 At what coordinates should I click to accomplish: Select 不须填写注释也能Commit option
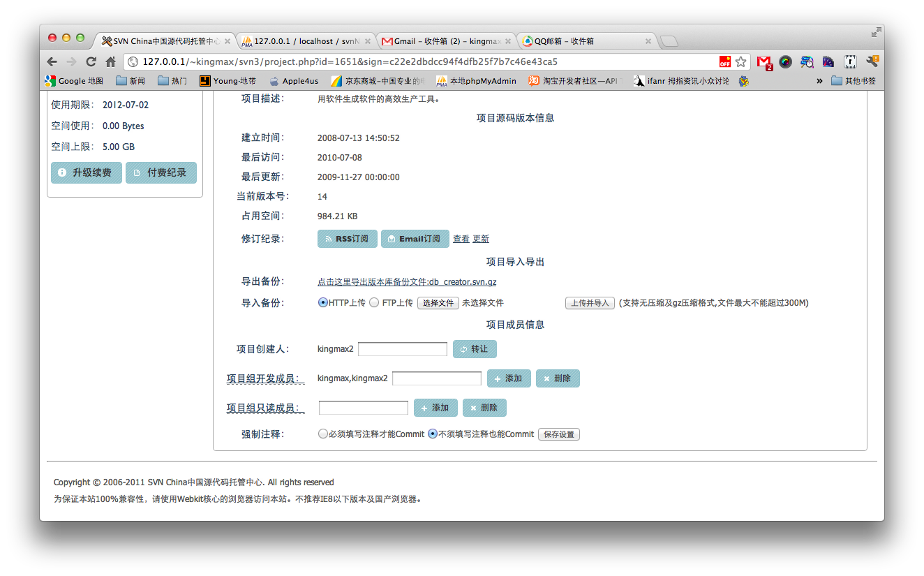433,434
